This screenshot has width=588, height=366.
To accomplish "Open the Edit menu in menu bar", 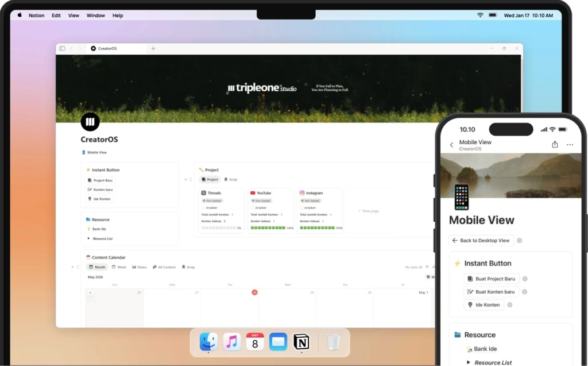I will (56, 16).
